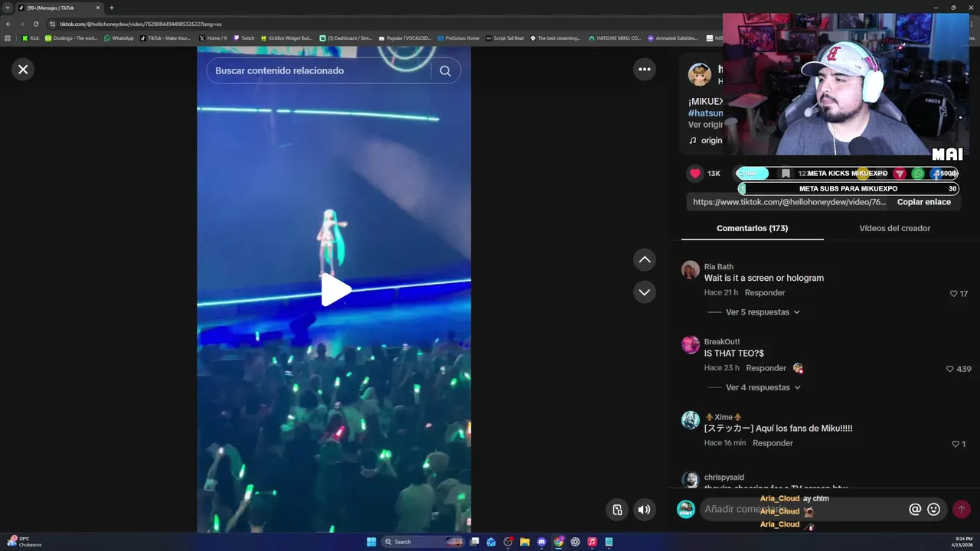Play the paused Miku concert video
The height and width of the screenshot is (551, 980).
[335, 290]
